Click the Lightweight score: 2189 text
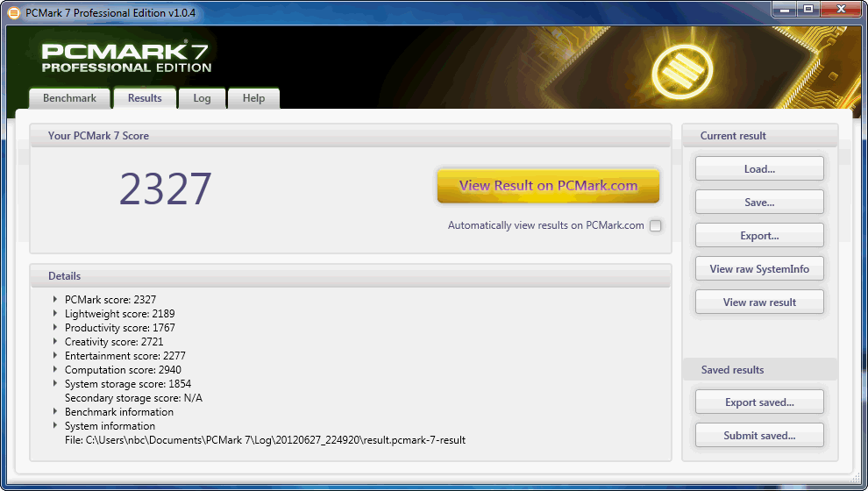 119,313
